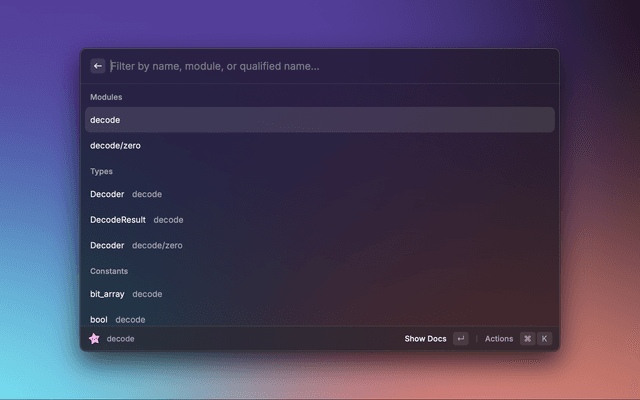The width and height of the screenshot is (640, 400).
Task: Click the Modules section header
Action: click(x=107, y=97)
